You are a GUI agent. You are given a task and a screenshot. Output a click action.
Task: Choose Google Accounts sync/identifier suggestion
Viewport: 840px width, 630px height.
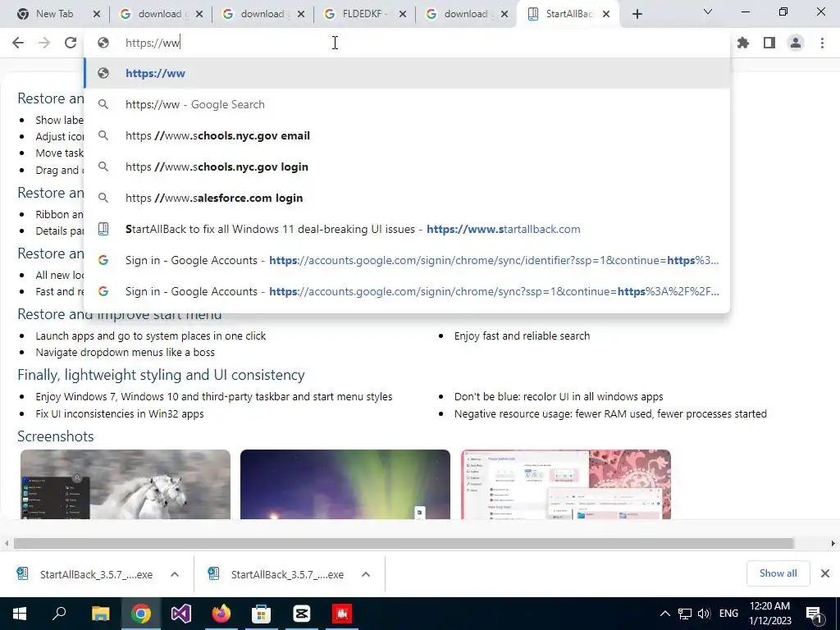(407, 260)
